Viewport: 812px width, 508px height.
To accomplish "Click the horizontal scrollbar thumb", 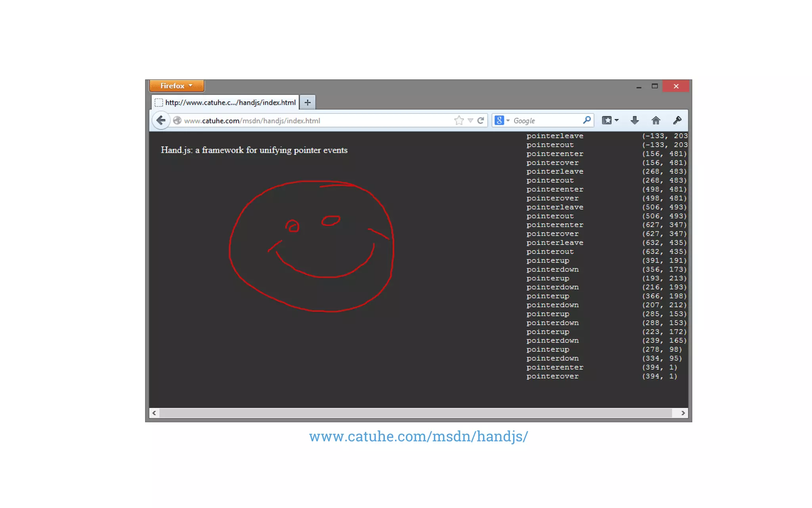I will pyautogui.click(x=416, y=413).
